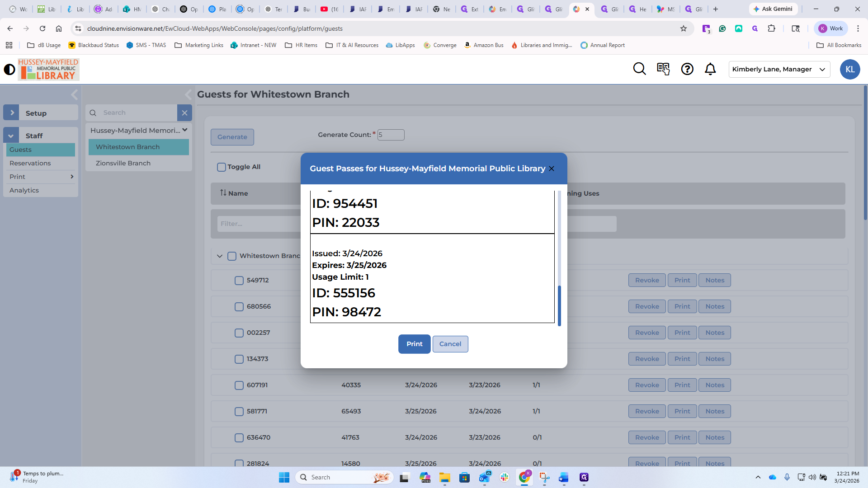868x488 pixels.
Task: Click Cancel in the Guest Passes dialog
Action: (x=450, y=344)
